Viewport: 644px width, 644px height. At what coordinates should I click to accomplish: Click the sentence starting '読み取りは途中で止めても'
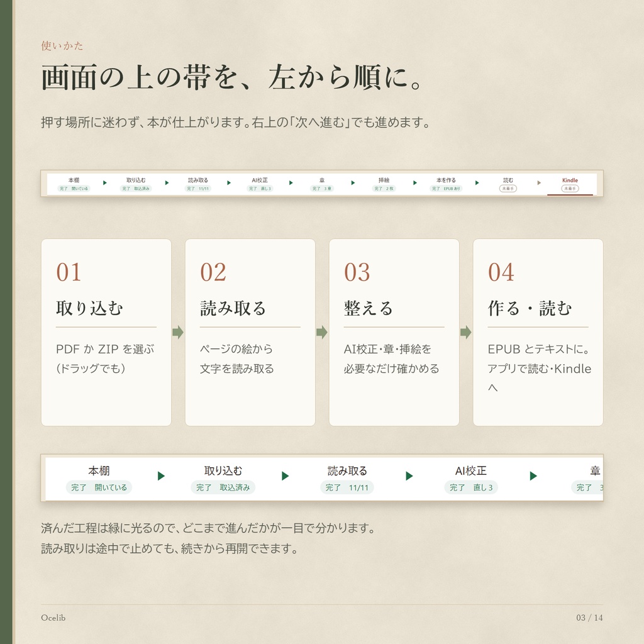coord(170,548)
